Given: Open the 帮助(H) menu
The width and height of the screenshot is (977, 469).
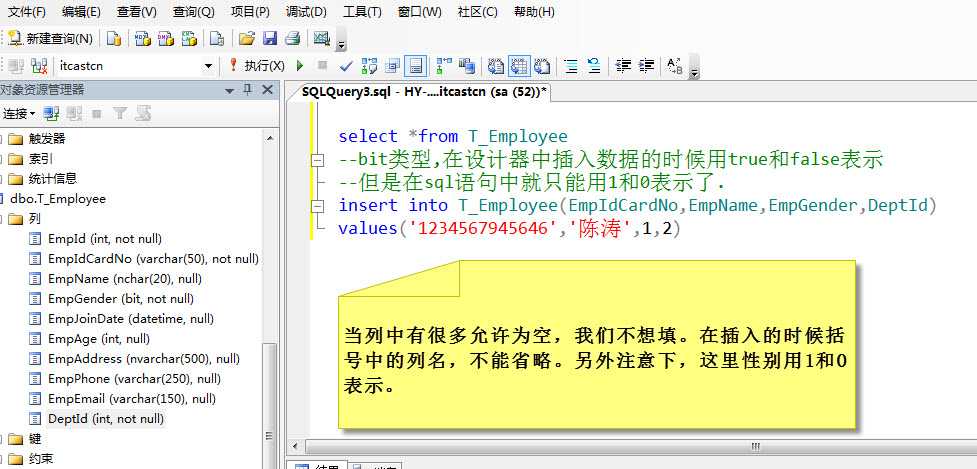Looking at the screenshot, I should pyautogui.click(x=534, y=12).
